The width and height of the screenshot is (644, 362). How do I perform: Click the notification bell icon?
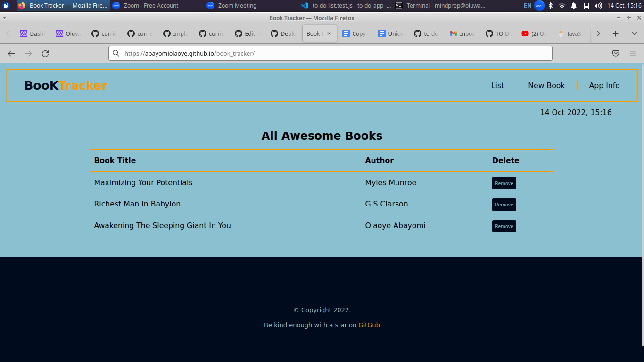(573, 6)
